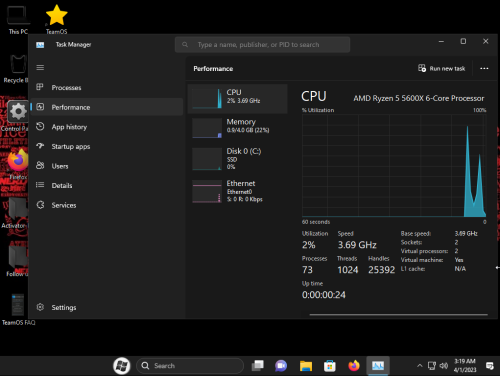Open the clock showing 3:19 AM
This screenshot has height=376, width=500.
[465, 366]
